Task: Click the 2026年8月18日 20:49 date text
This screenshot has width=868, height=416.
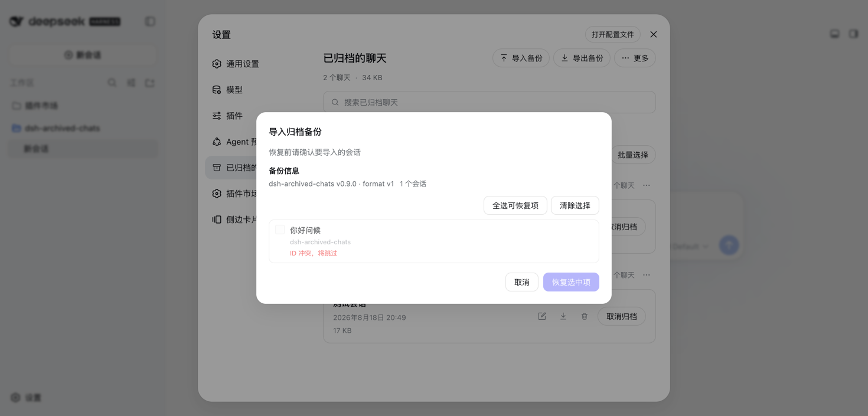Action: click(x=370, y=317)
